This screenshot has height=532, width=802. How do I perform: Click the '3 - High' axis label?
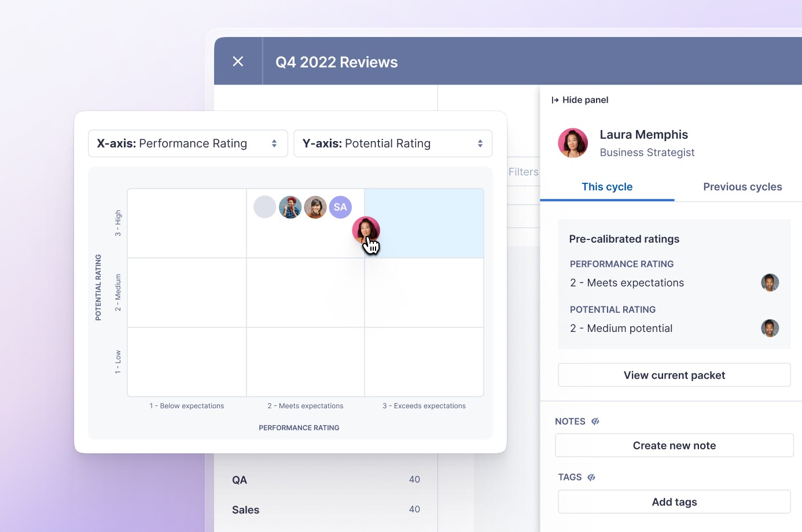pos(118,223)
